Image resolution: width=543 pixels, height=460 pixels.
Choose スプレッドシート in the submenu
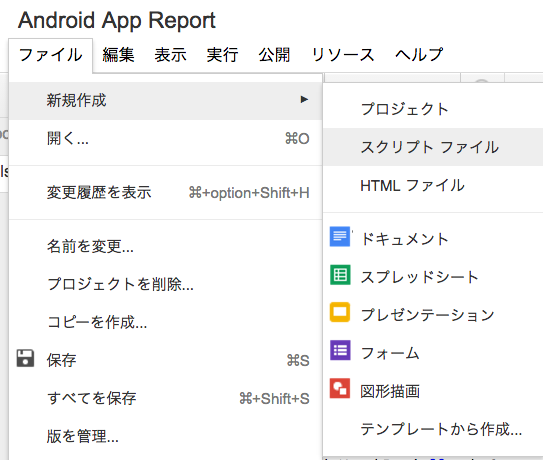click(x=433, y=277)
